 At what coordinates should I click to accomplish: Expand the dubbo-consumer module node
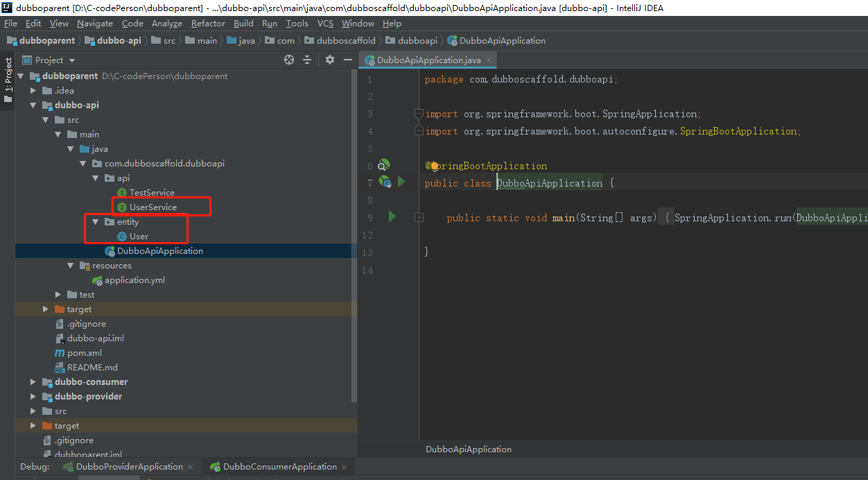tap(33, 382)
